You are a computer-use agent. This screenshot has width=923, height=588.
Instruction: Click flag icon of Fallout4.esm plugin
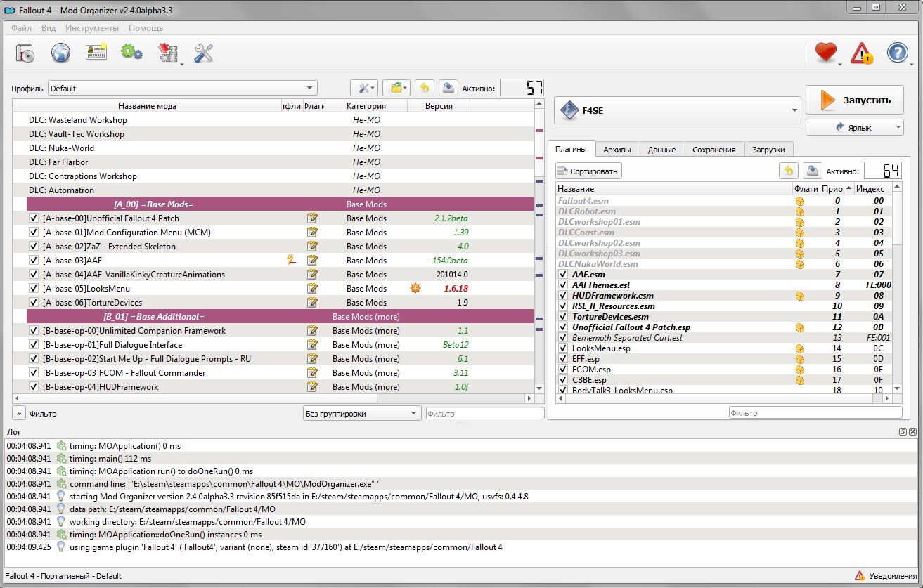click(x=799, y=201)
